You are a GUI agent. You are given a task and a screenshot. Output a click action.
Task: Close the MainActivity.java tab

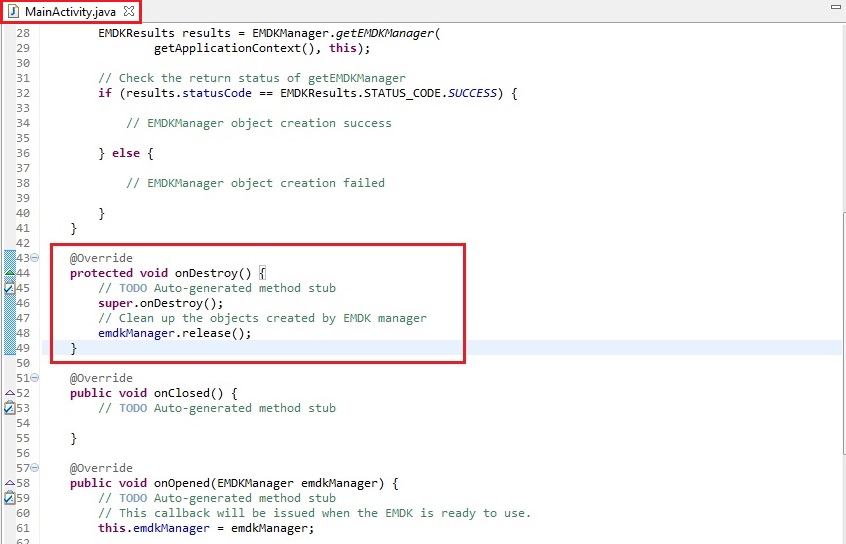pyautogui.click(x=128, y=11)
